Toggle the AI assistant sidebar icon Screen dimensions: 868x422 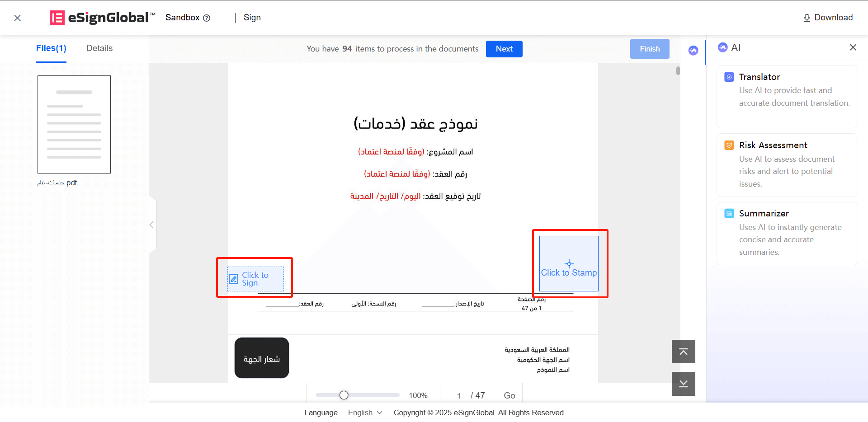[x=693, y=51]
